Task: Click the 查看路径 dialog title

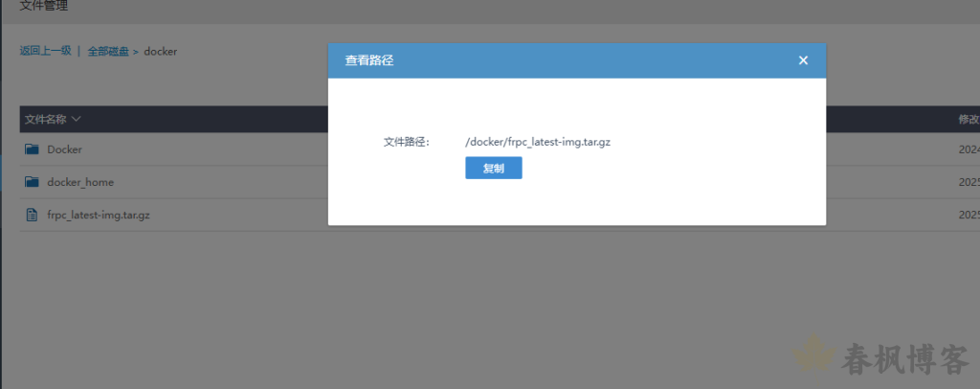Action: [x=369, y=60]
